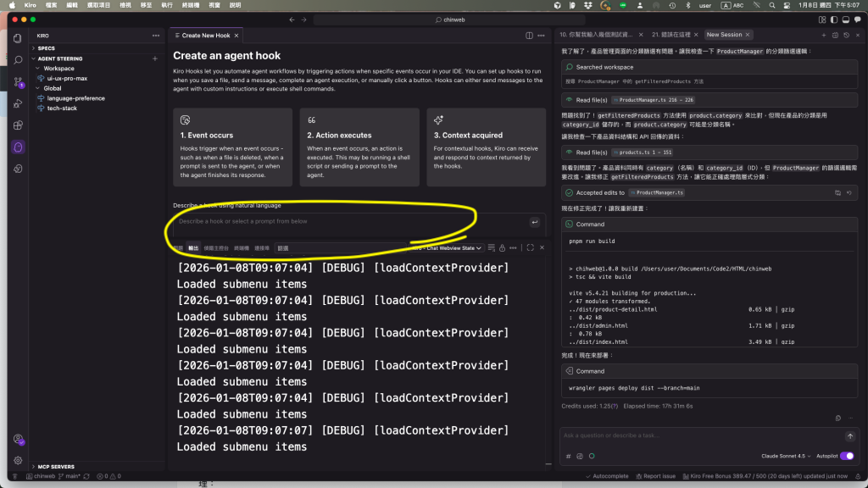The image size is (868, 488).
Task: Attach image icon in chat input
Action: [580, 457]
